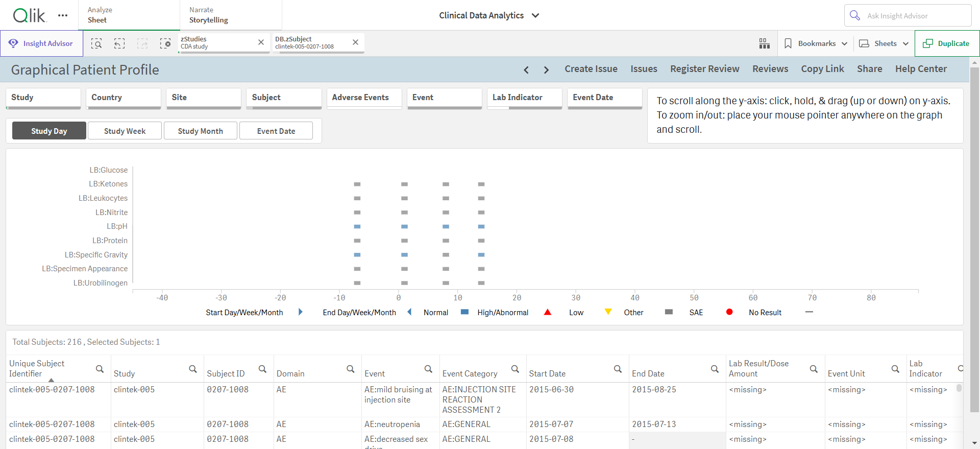Expand the Bookmarks dropdown
This screenshot has width=980, height=449.
coord(816,43)
